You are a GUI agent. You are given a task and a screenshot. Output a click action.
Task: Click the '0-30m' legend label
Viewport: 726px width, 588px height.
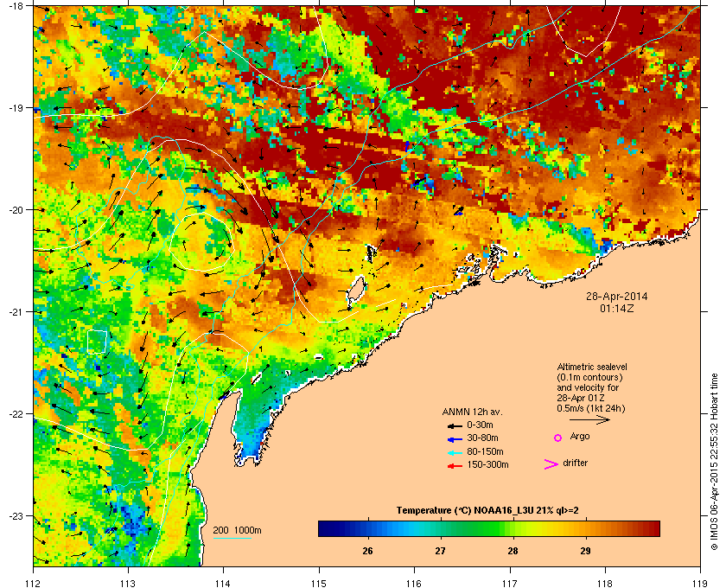click(480, 425)
